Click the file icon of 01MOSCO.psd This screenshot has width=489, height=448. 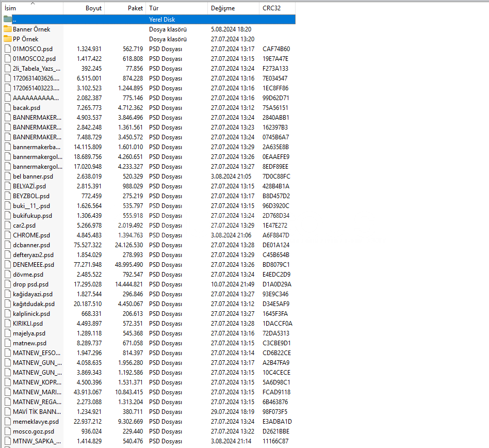(x=8, y=49)
